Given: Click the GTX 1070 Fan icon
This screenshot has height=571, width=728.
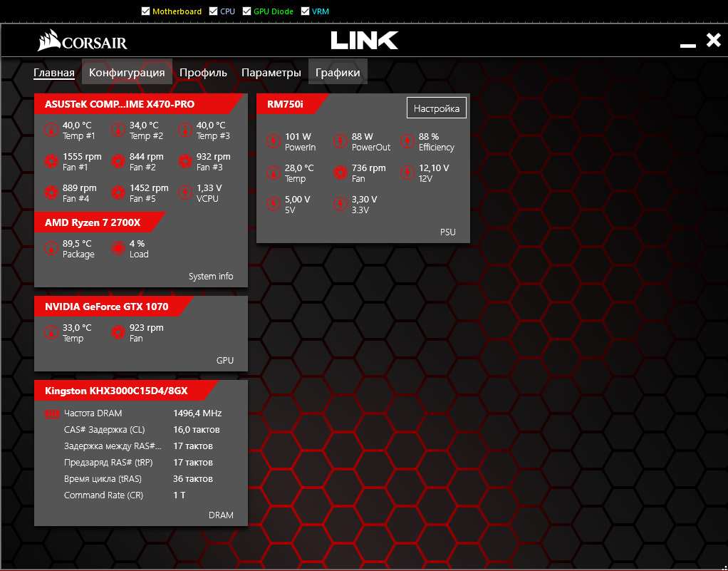Looking at the screenshot, I should pyautogui.click(x=118, y=333).
